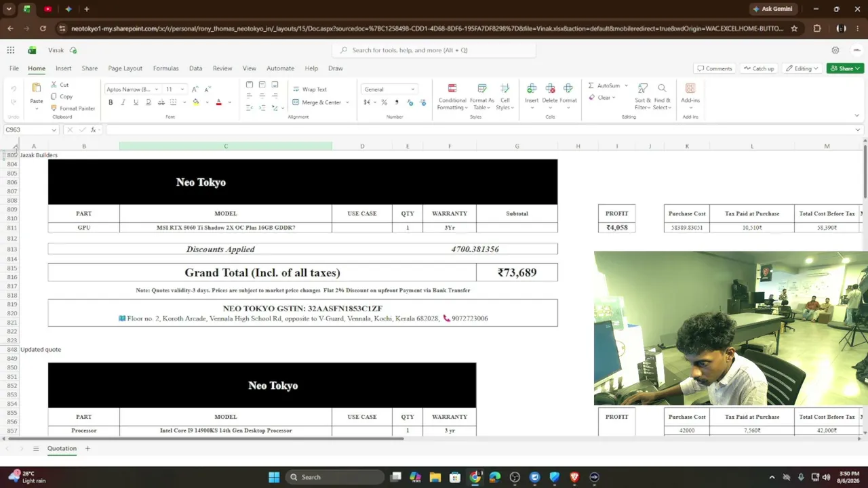Toggle Underline formatting
Viewport: 868px width, 488px height.
[136, 102]
